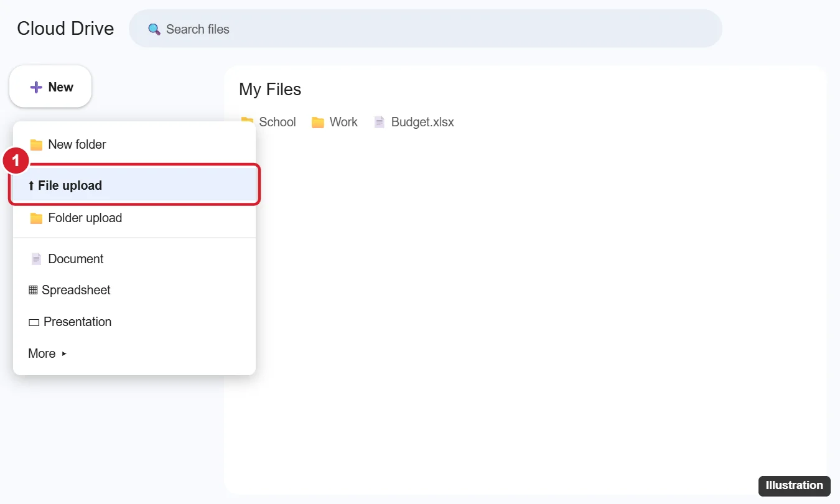Click the My Files heading

(270, 90)
